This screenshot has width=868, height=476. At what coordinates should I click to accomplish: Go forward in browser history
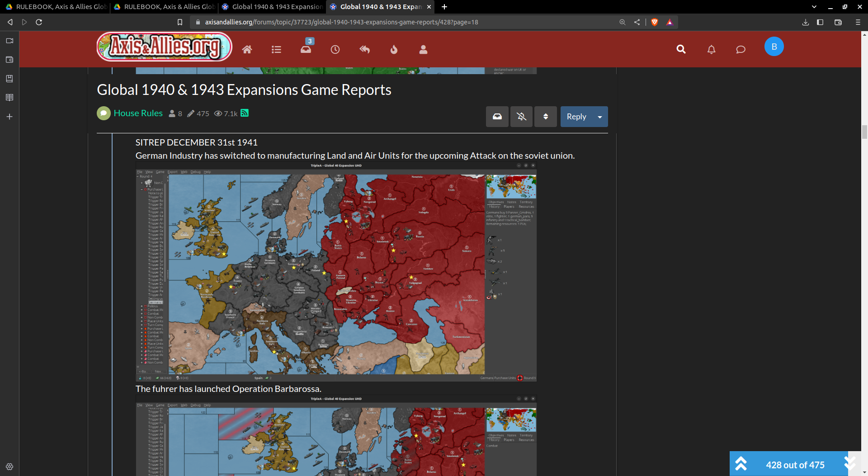pyautogui.click(x=24, y=22)
